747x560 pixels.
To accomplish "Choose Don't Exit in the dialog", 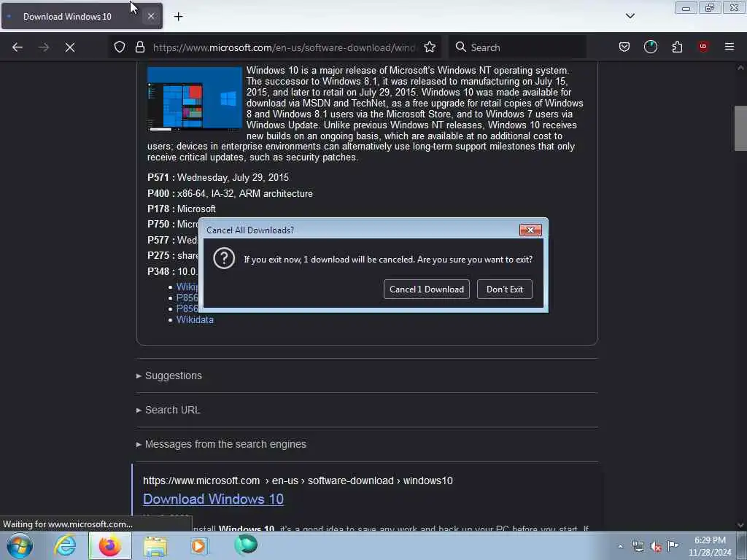I will click(x=505, y=289).
